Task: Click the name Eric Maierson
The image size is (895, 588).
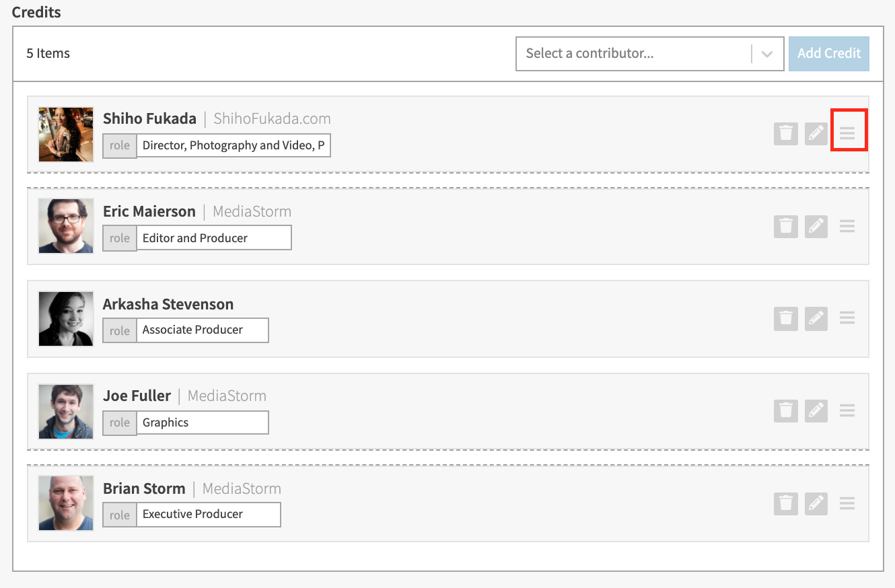Action: coord(149,211)
